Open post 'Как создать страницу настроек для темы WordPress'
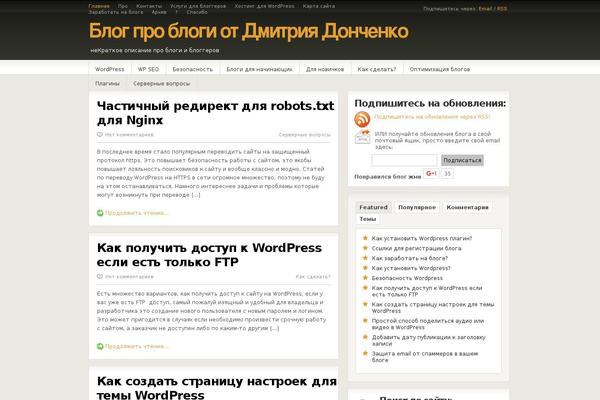The width and height of the screenshot is (600, 400). pos(217,388)
